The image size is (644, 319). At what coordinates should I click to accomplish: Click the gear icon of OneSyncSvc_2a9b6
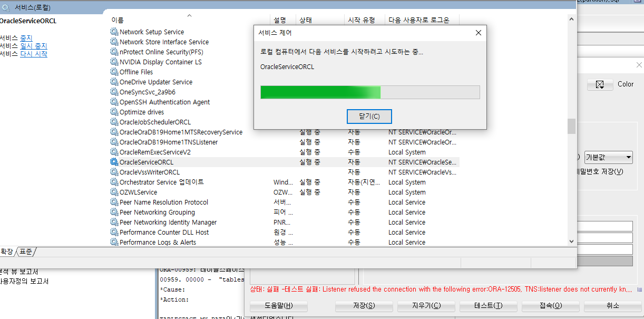(x=114, y=92)
